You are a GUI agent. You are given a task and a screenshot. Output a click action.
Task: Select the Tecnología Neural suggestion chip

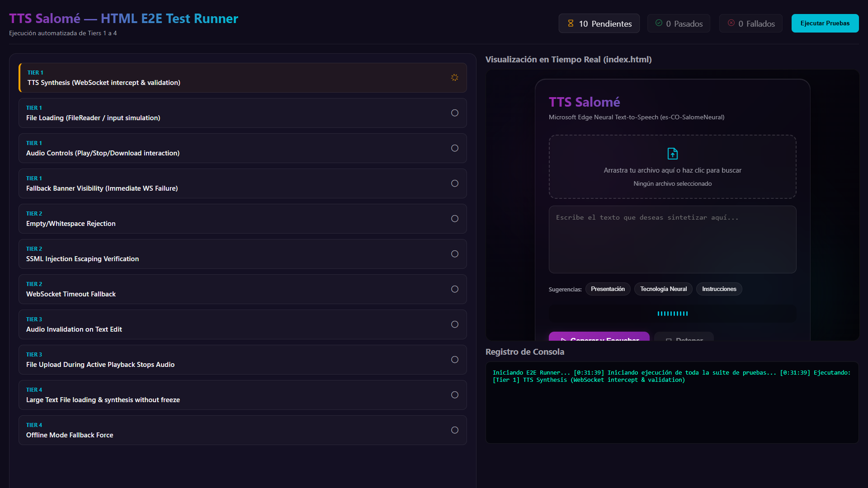click(663, 289)
